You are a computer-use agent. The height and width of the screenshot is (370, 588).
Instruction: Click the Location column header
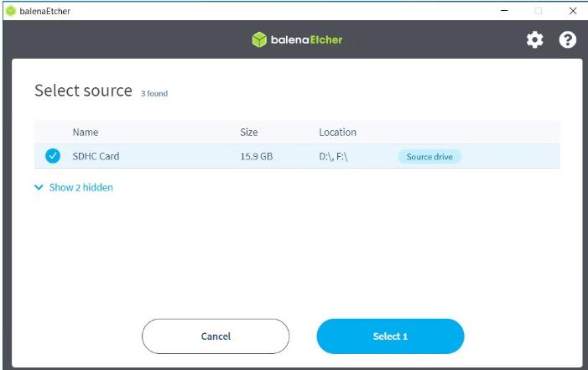point(337,132)
